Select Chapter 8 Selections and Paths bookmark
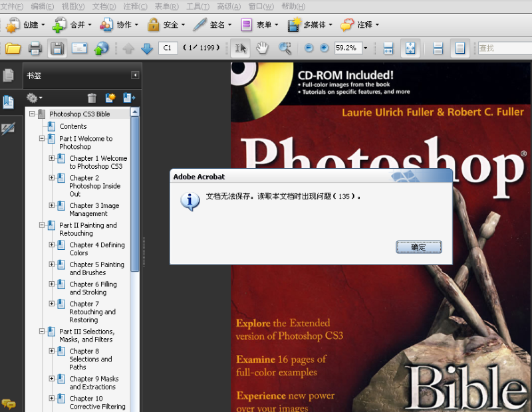Image resolution: width=532 pixels, height=412 pixels. point(90,359)
